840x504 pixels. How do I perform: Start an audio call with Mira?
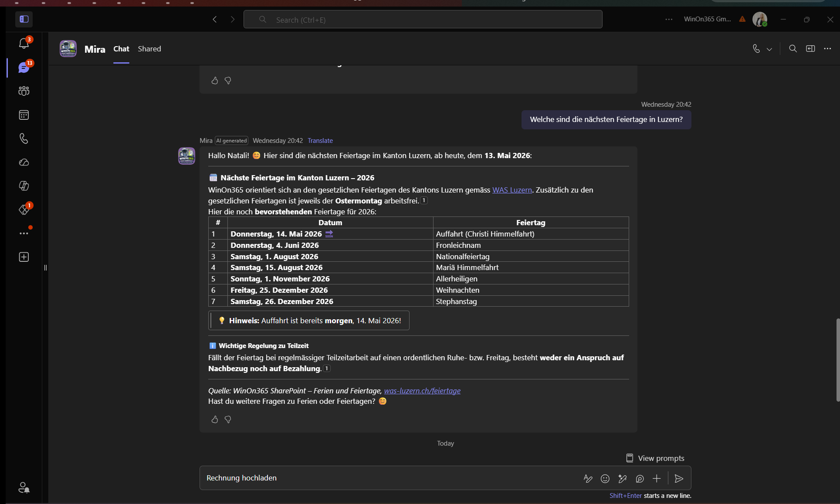point(756,49)
